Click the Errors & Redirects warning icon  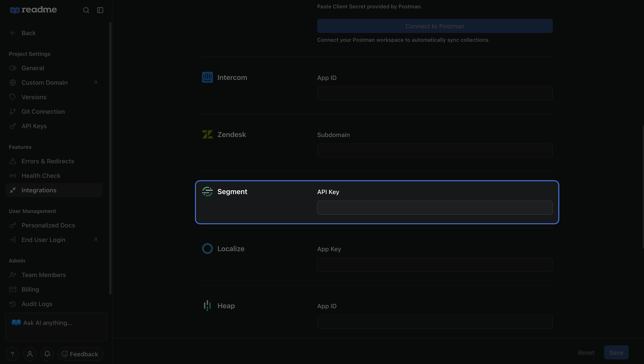click(x=13, y=161)
